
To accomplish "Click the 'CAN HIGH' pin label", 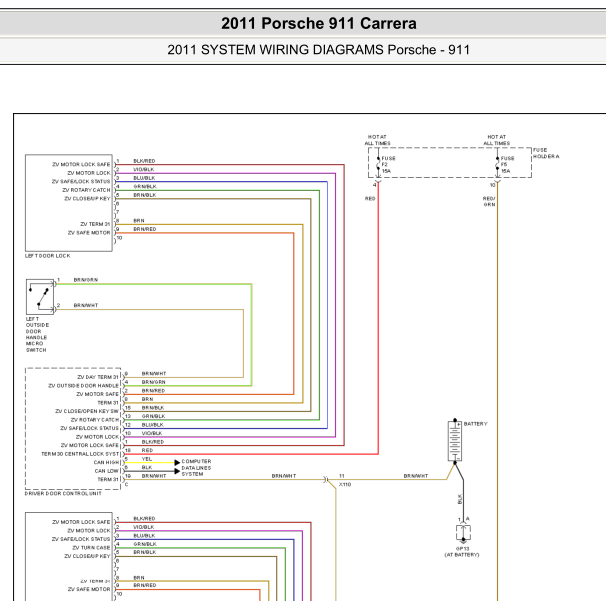I will (106, 463).
